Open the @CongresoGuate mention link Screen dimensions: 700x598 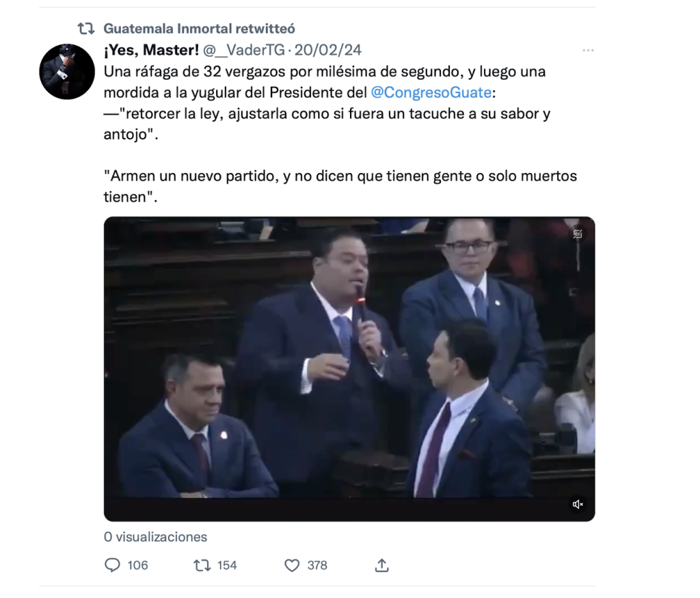point(431,92)
